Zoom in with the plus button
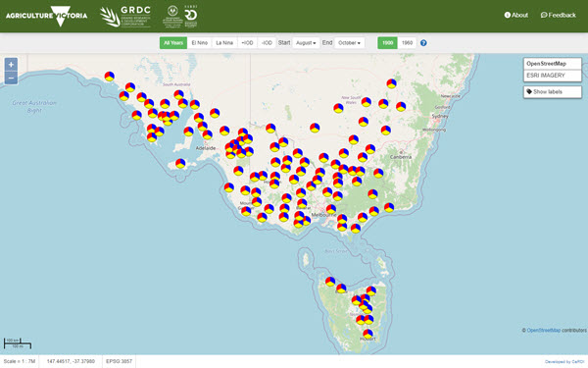 tap(11, 65)
